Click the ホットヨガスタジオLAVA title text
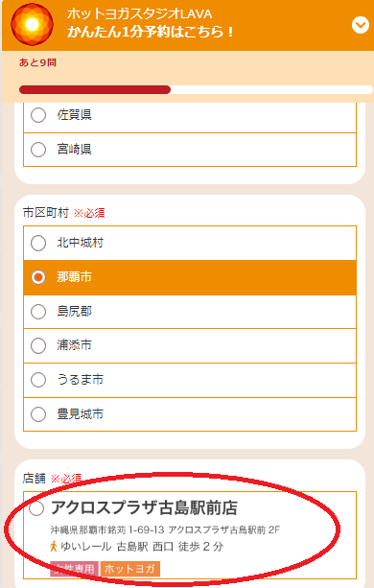Image resolution: width=374 pixels, height=588 pixels. click(x=139, y=13)
